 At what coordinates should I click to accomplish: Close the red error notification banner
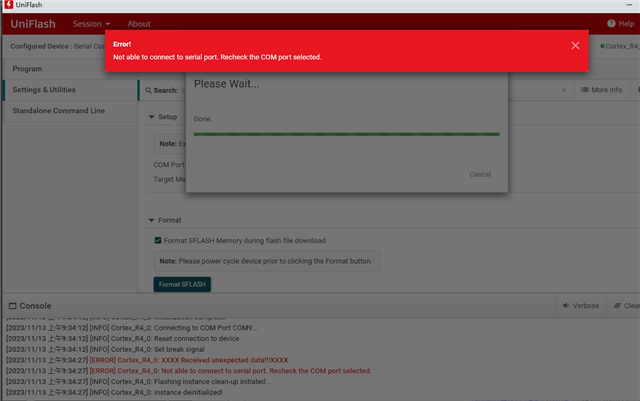tap(575, 45)
